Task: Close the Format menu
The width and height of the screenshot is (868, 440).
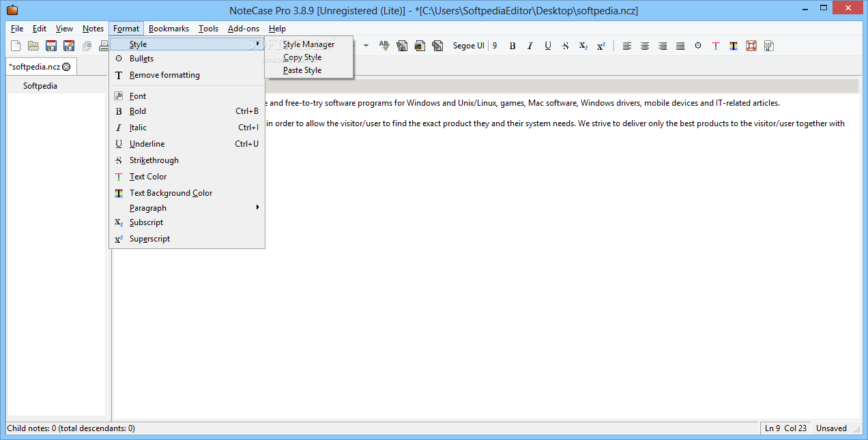Action: pos(126,29)
